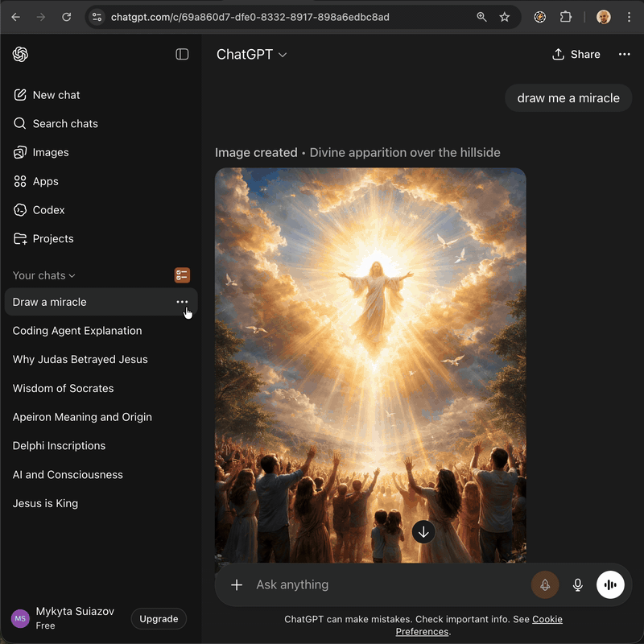Open attachment options with the plus icon
The image size is (644, 644).
click(x=237, y=584)
